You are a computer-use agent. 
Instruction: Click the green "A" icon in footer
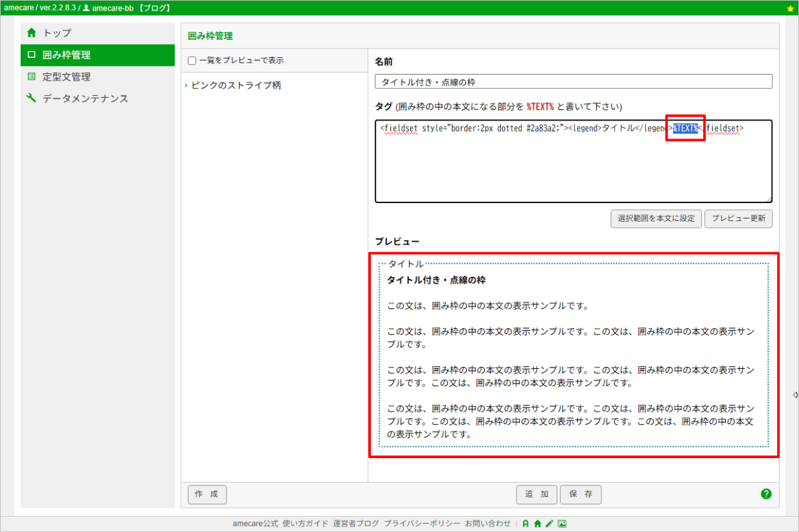[525, 524]
